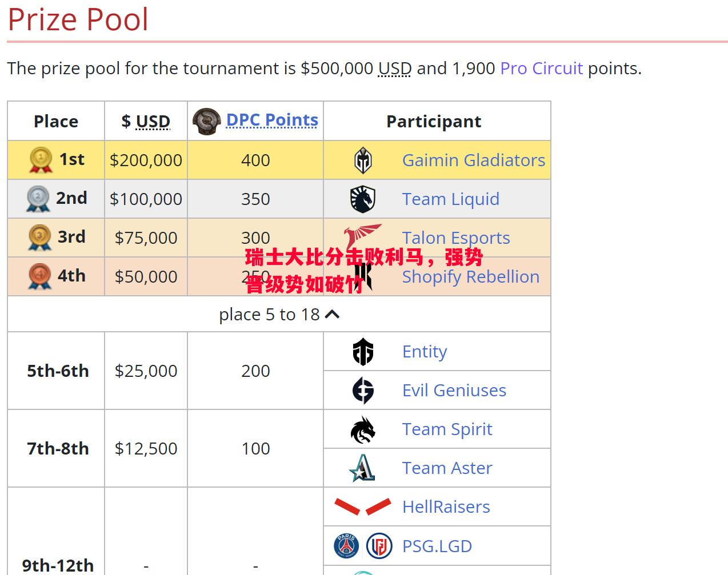
Task: Click the Paris Saint-Germain crest icon
Action: [346, 546]
